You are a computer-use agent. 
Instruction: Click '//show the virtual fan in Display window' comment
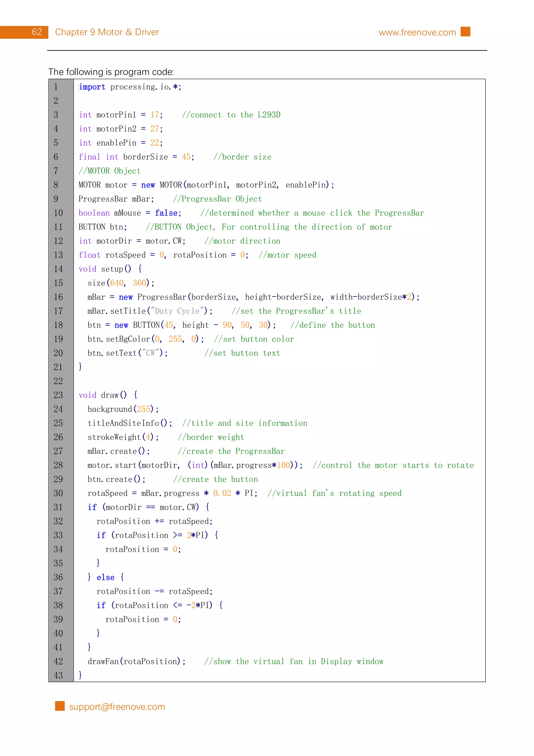tap(294, 662)
